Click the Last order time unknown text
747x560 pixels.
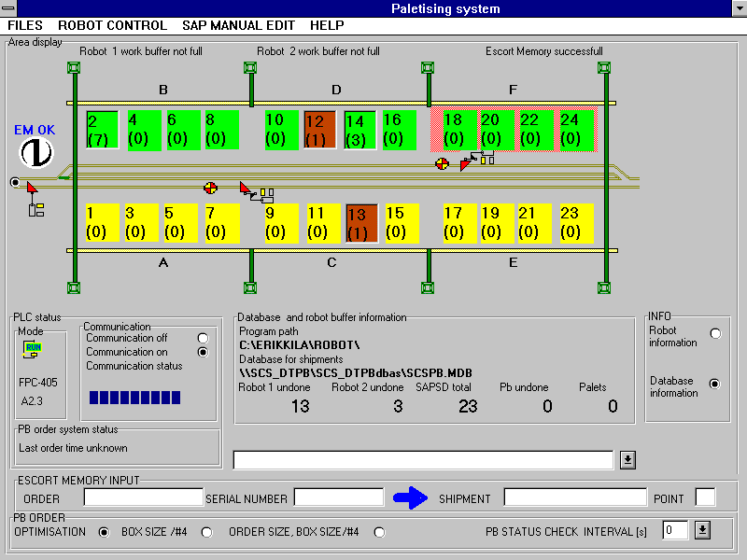(73, 448)
